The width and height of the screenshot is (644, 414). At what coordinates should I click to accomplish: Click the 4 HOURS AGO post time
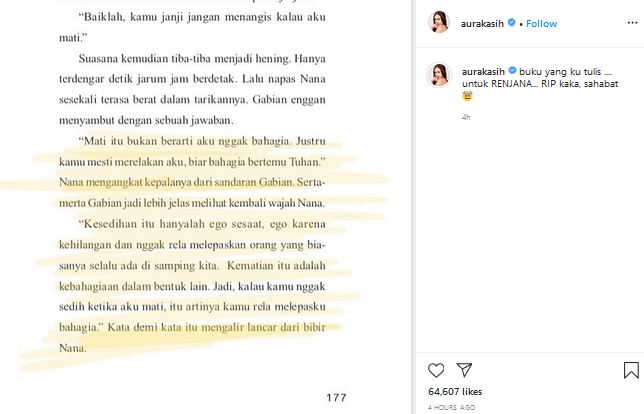[x=451, y=407]
